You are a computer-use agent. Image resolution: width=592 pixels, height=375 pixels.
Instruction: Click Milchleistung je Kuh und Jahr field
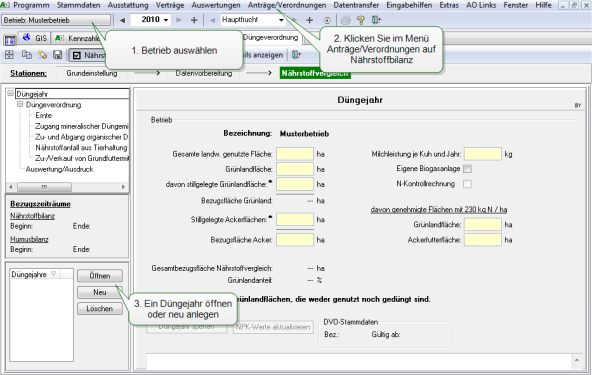[x=483, y=154]
